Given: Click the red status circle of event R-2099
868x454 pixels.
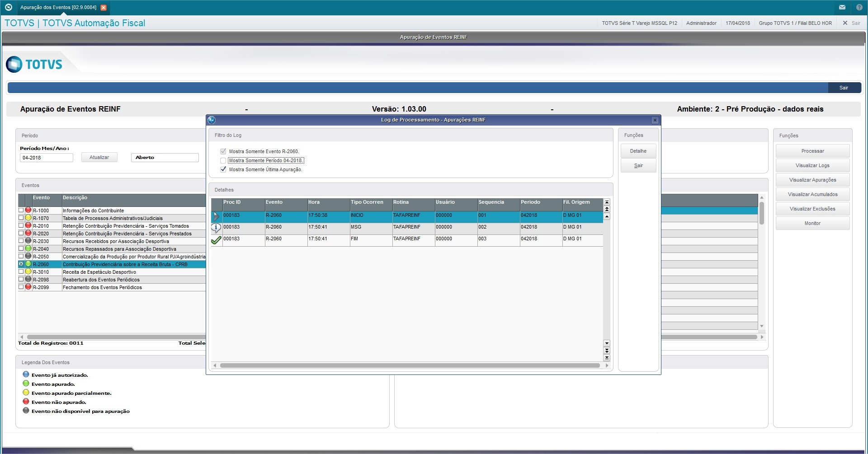Looking at the screenshot, I should coord(28,287).
